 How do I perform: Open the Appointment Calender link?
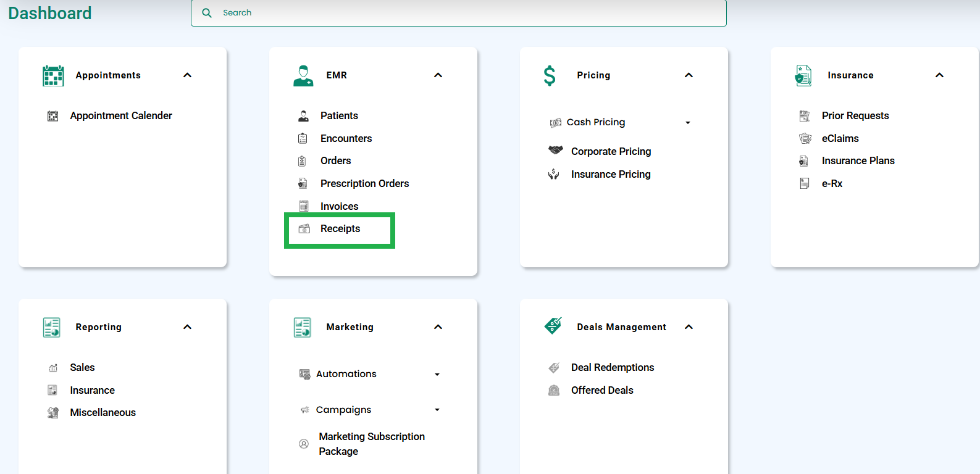(121, 116)
